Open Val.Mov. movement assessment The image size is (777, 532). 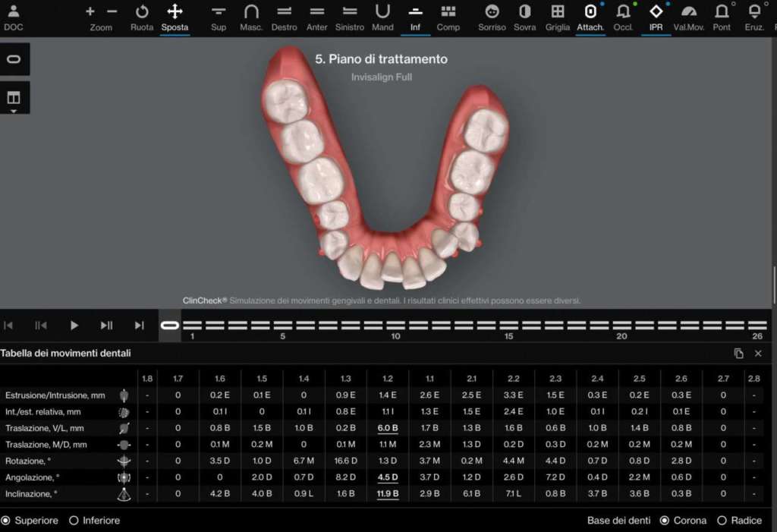[x=689, y=17]
